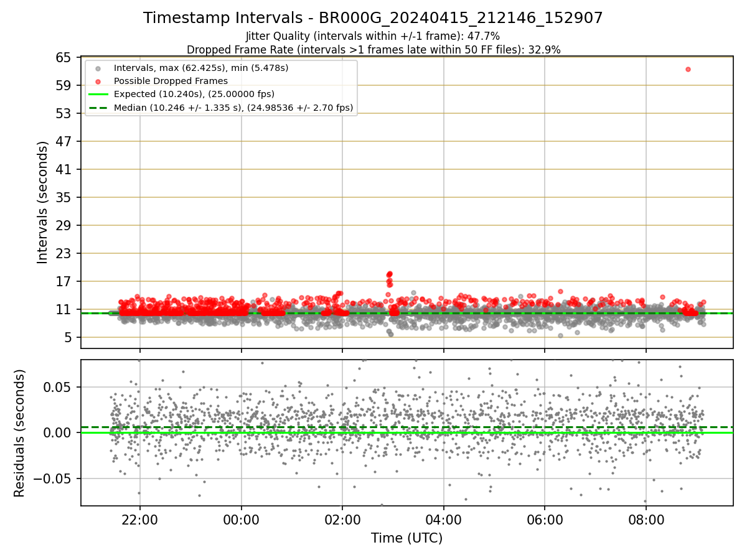Click the 00:00 x-axis tick label
747x560 pixels.
pyautogui.click(x=241, y=519)
